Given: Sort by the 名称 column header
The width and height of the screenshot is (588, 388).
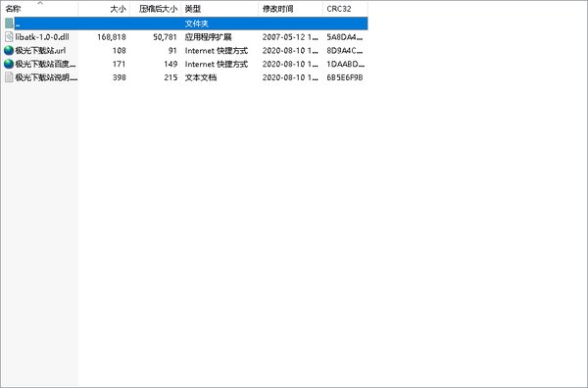Looking at the screenshot, I should click(x=13, y=9).
